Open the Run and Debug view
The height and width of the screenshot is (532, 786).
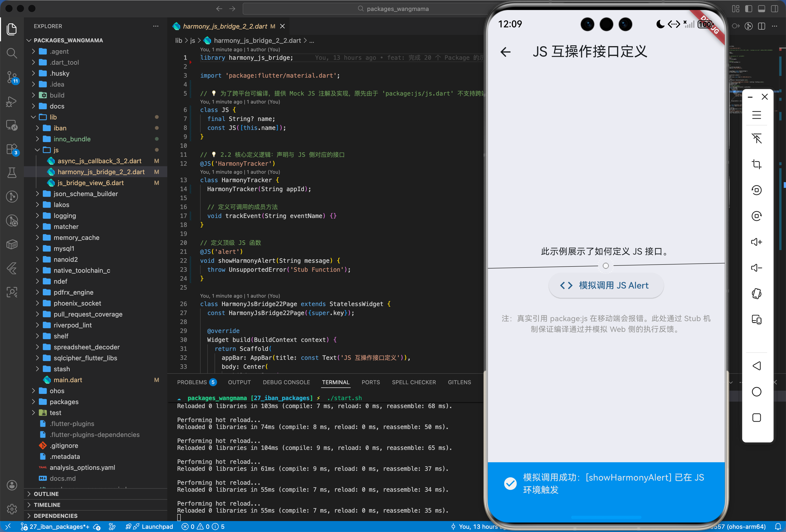tap(12, 102)
